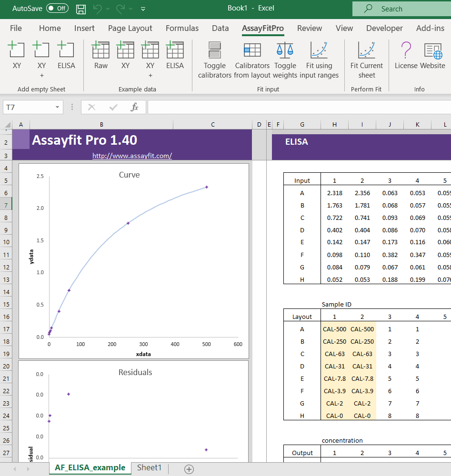The image size is (451, 476).
Task: Click Calibrators from layout icon
Action: (x=252, y=50)
